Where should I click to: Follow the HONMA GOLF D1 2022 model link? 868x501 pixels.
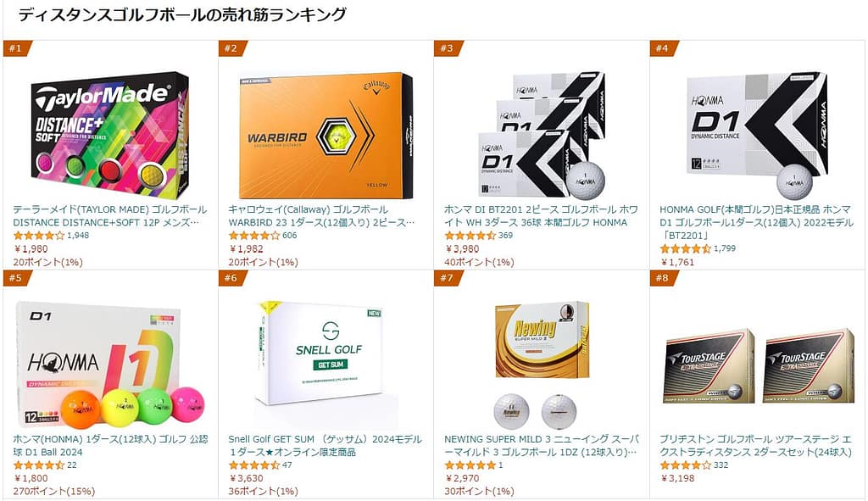coord(756,222)
